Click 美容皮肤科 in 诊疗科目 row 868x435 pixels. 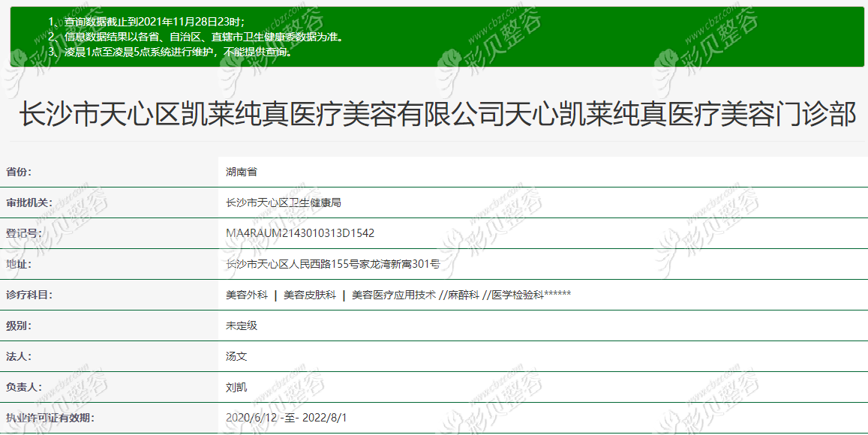coord(309,295)
